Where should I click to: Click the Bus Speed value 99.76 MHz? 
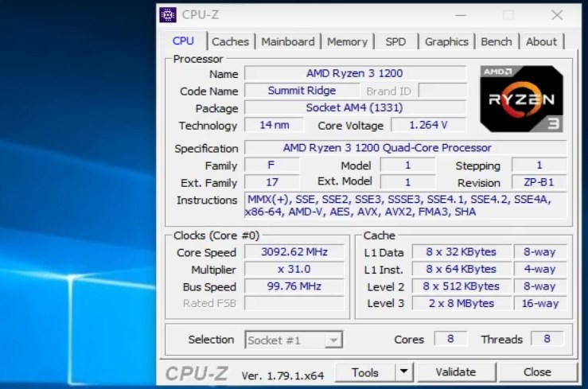point(294,286)
